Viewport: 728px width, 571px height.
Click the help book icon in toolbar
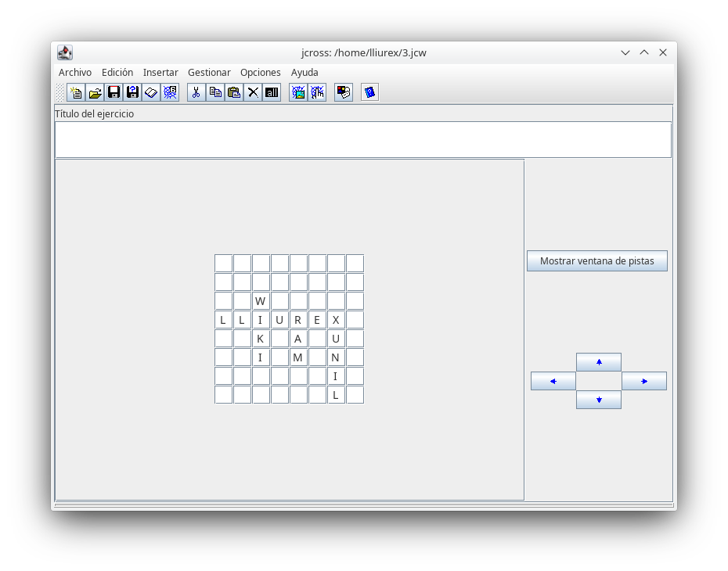(x=369, y=92)
